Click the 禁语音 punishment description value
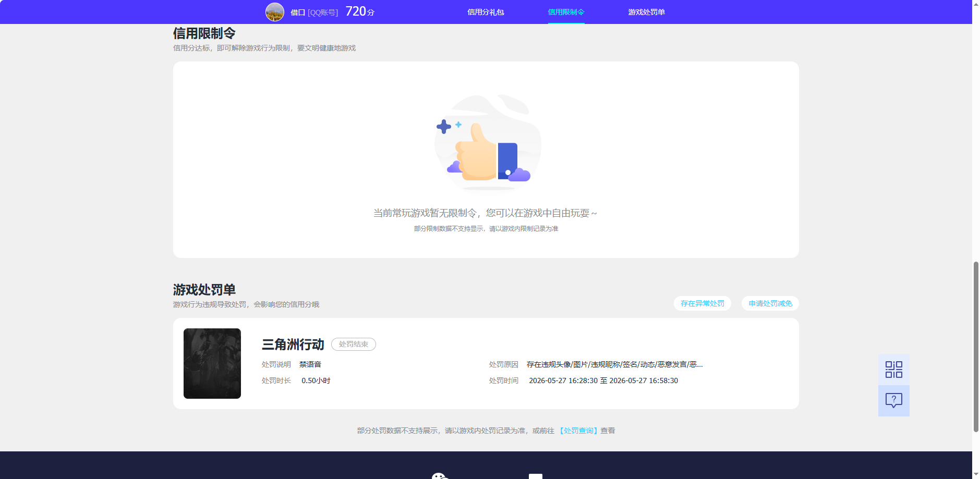This screenshot has width=980, height=479. pos(310,364)
